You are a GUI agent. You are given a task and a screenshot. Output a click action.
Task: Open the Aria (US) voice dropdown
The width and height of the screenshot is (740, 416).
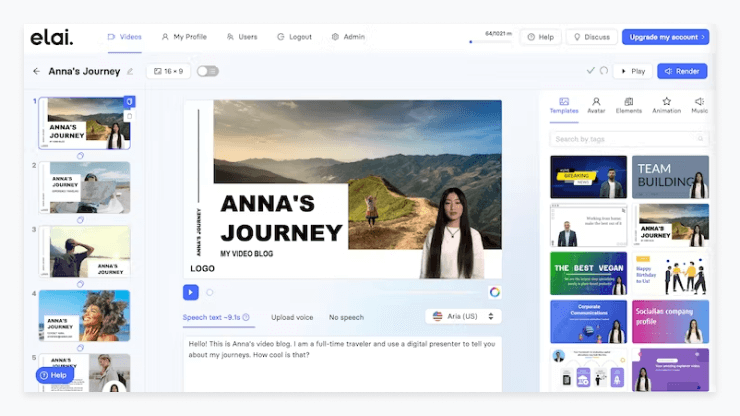point(463,316)
